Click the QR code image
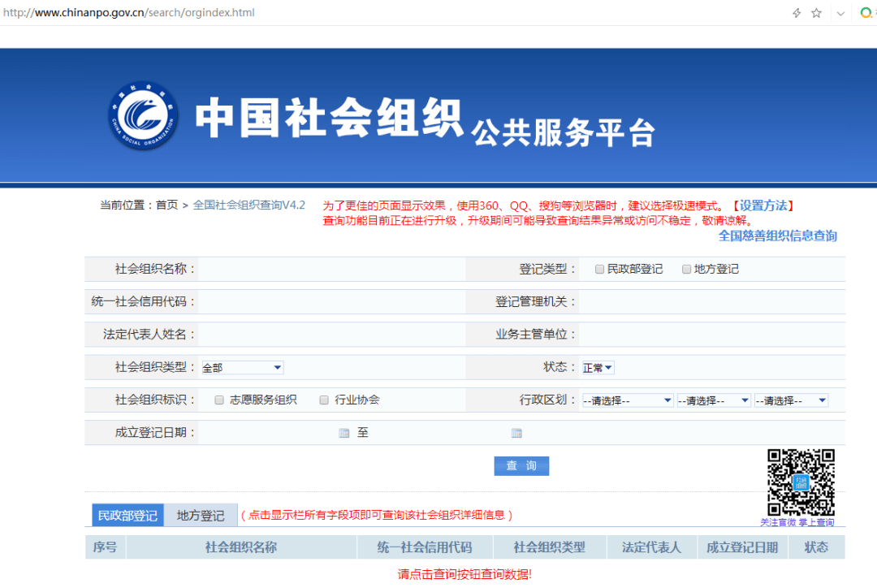 (801, 482)
